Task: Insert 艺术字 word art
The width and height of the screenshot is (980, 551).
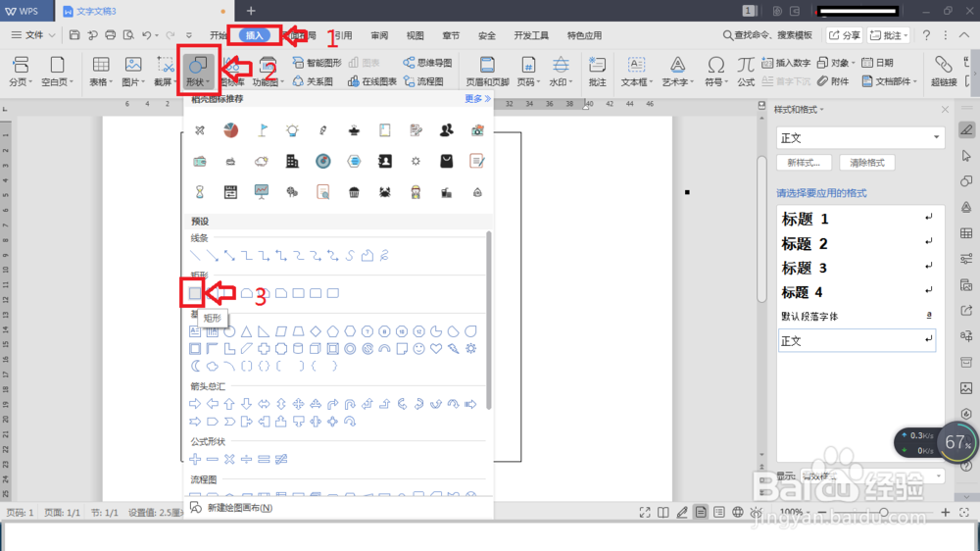Action: [x=677, y=71]
